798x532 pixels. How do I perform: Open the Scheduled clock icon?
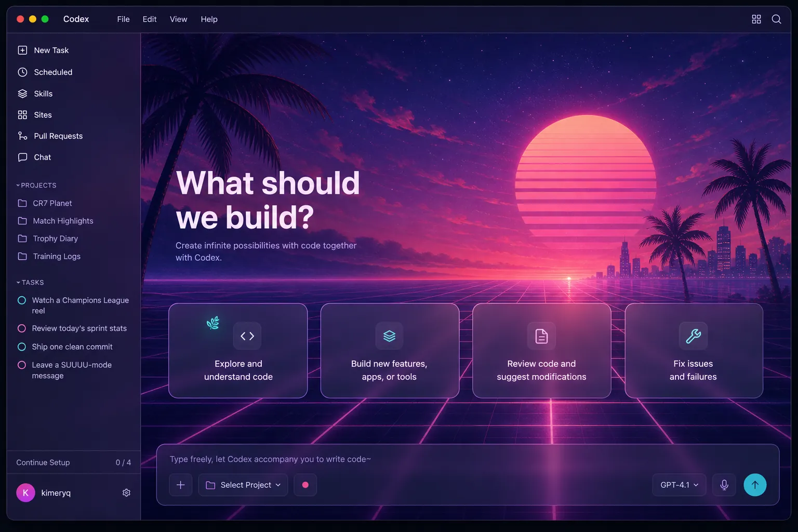point(22,72)
